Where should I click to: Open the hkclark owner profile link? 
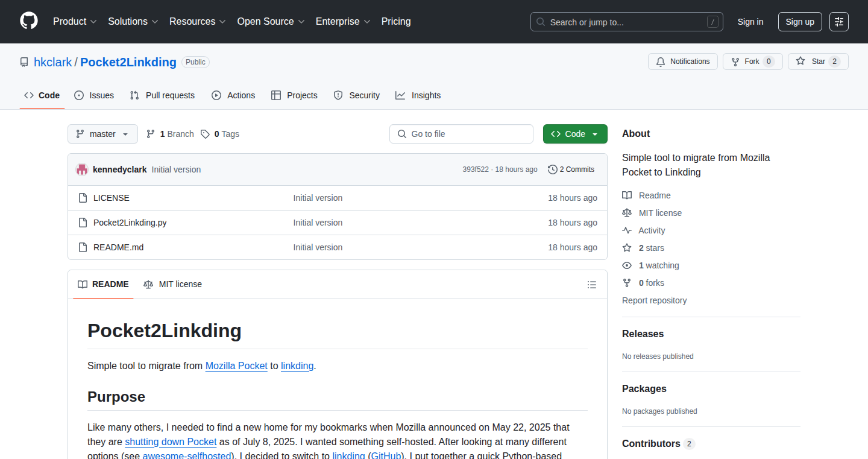tap(53, 62)
